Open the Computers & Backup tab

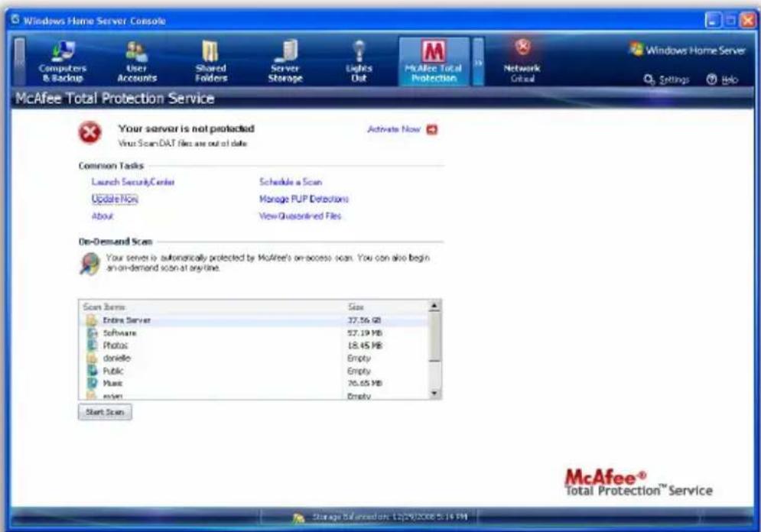tap(63, 62)
